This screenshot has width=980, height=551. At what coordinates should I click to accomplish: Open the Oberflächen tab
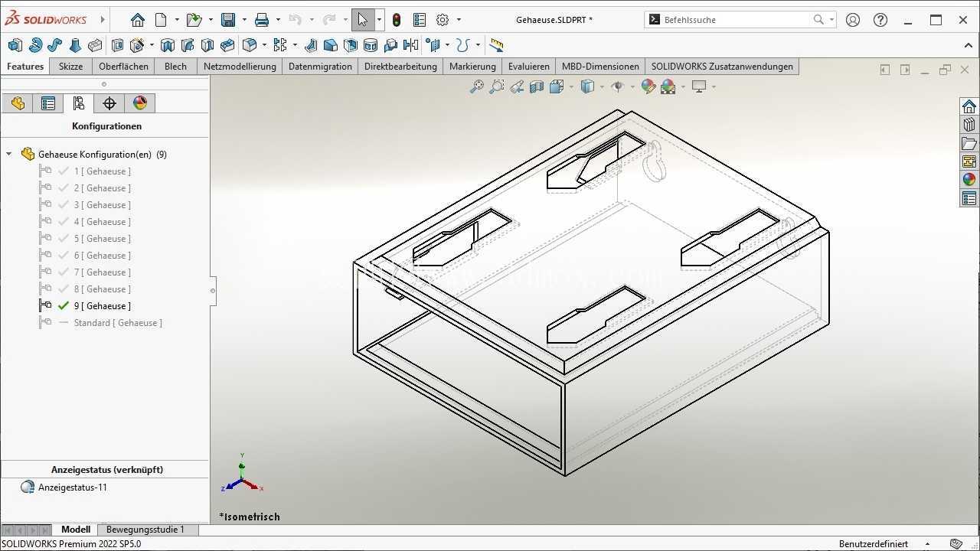tap(123, 67)
